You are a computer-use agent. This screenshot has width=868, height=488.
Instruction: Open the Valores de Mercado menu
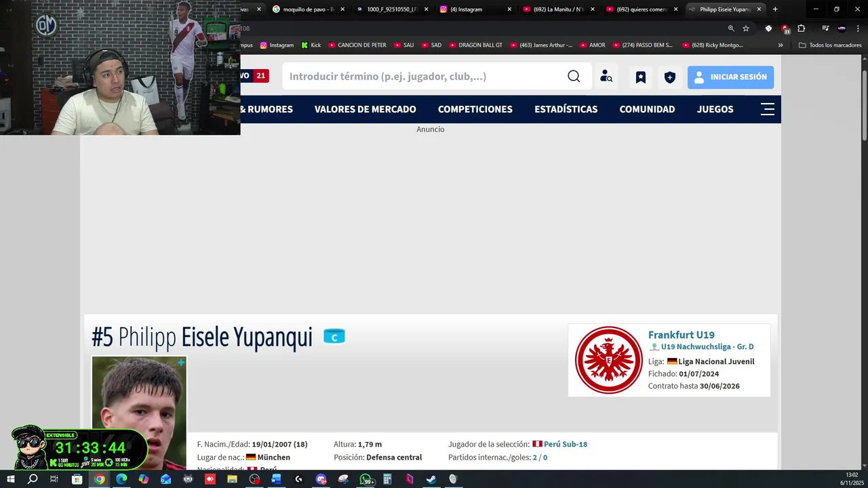point(366,109)
